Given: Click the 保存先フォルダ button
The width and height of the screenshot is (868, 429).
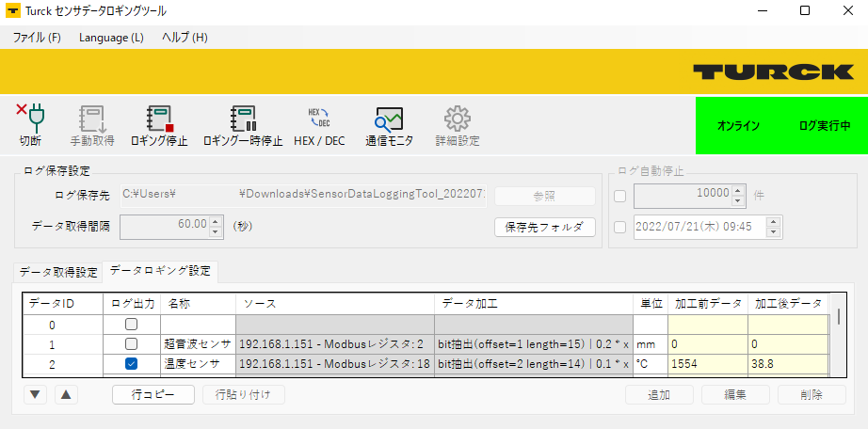Looking at the screenshot, I should click(544, 227).
